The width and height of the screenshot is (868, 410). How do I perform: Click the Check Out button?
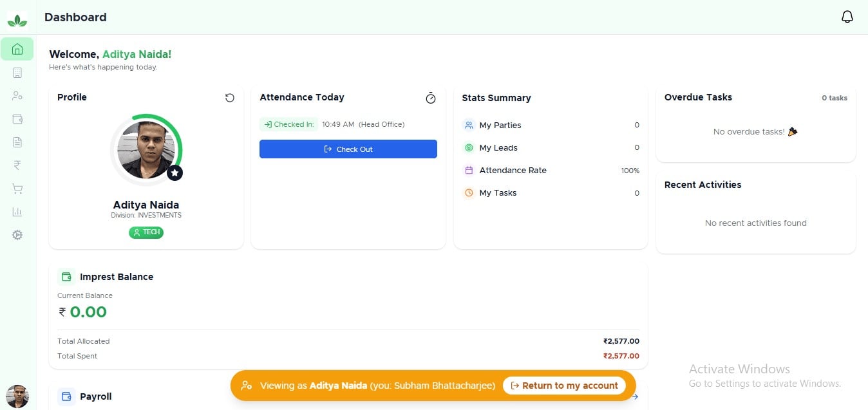348,149
